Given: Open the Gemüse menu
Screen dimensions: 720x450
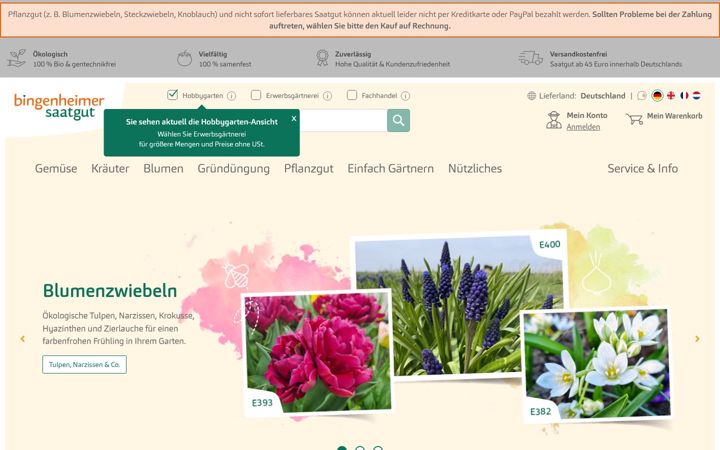Looking at the screenshot, I should tap(56, 169).
